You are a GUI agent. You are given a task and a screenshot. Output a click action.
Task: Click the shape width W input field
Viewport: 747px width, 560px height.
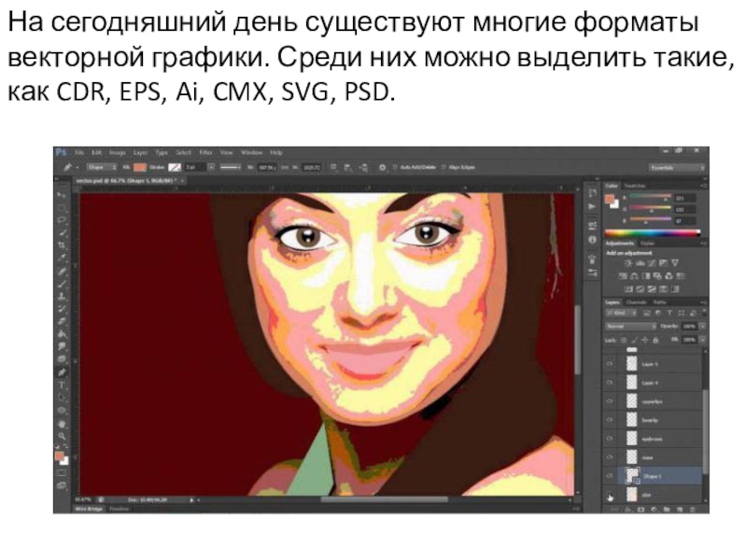click(x=266, y=167)
